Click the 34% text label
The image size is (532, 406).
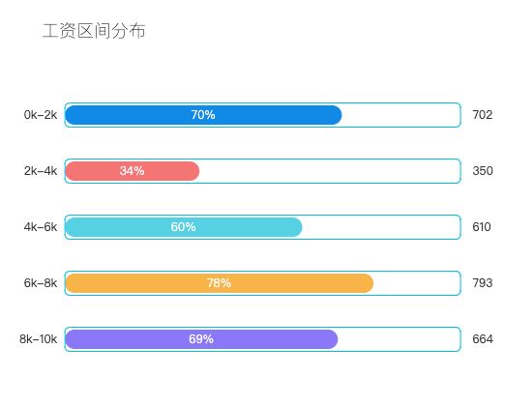pos(132,170)
